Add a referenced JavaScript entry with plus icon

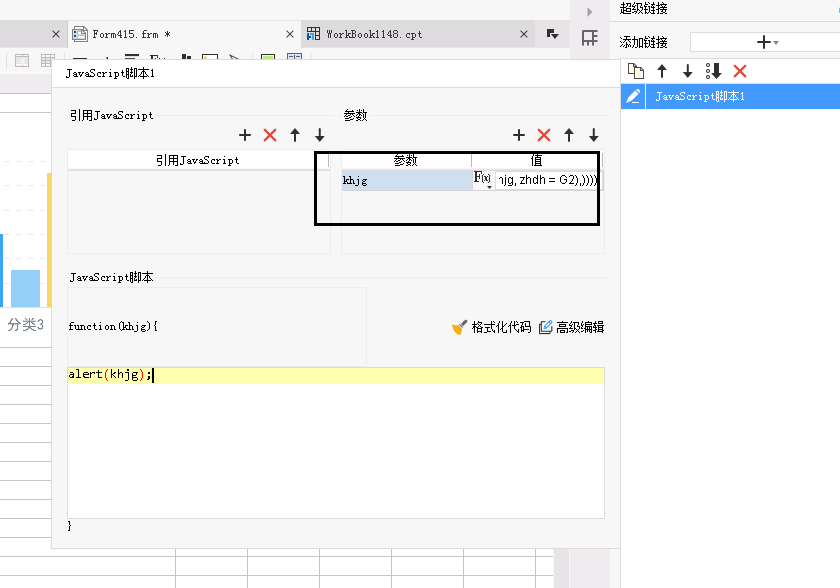[x=245, y=135]
